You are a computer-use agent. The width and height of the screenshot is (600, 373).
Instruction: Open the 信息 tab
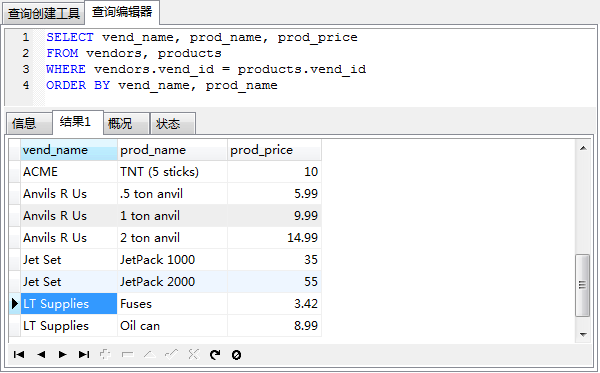(x=29, y=124)
